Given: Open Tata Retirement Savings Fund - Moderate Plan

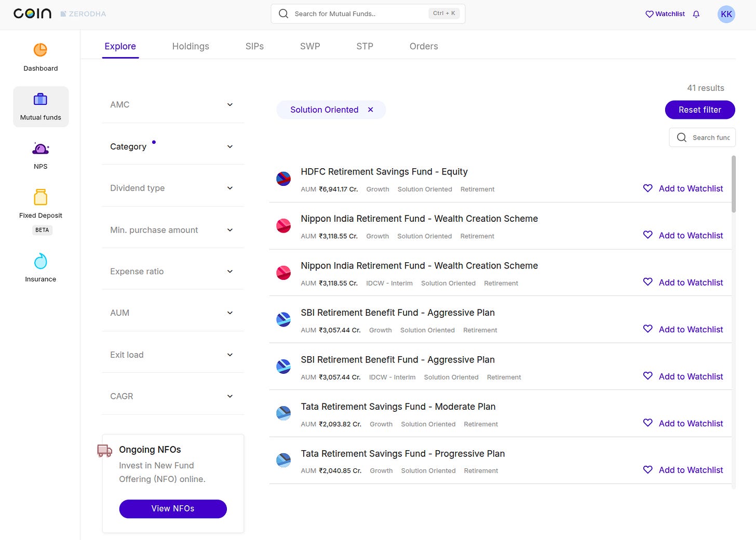Looking at the screenshot, I should tap(398, 407).
